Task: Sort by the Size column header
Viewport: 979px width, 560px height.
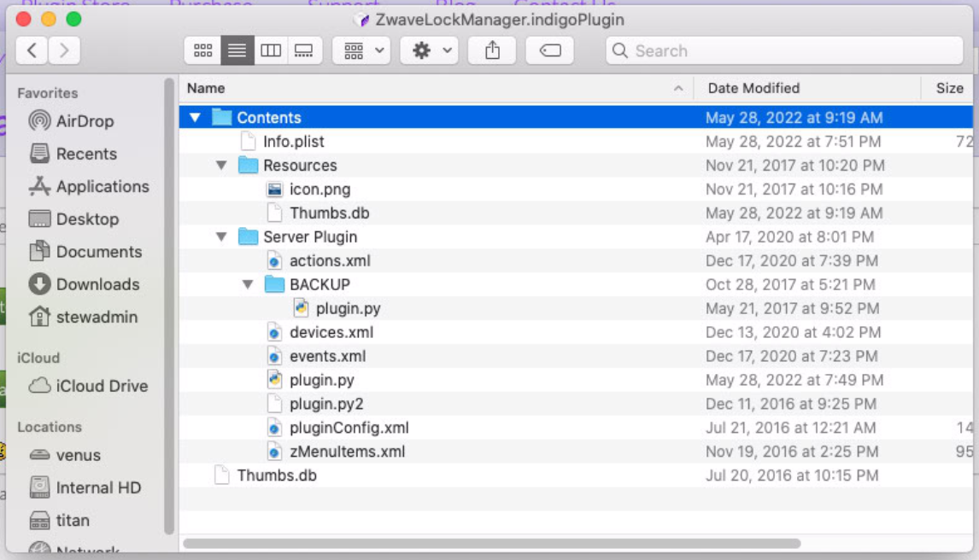Action: (949, 88)
